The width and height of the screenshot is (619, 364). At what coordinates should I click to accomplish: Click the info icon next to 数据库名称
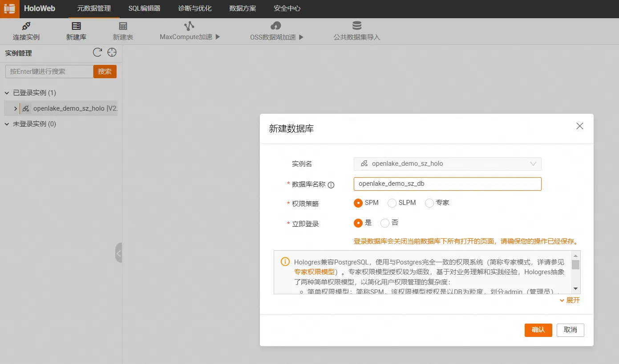pos(331,185)
